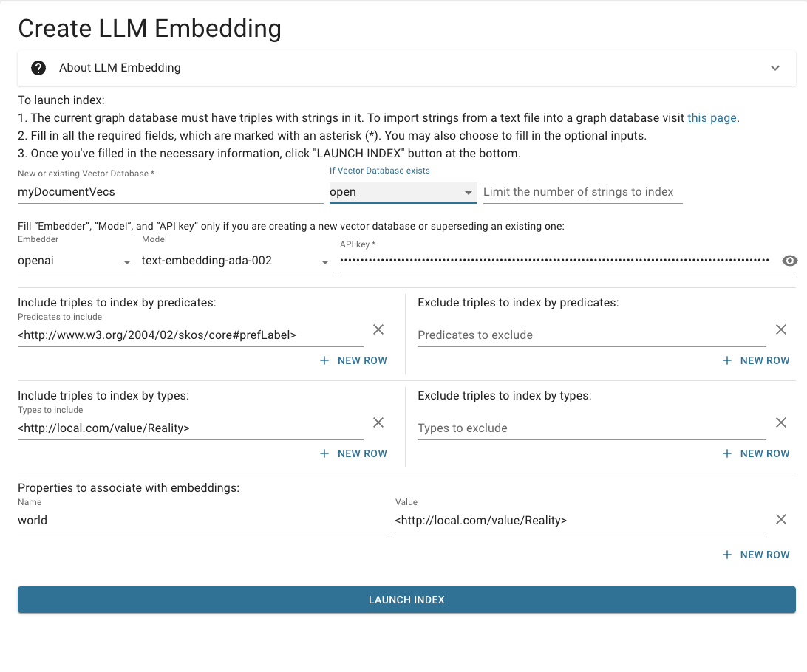807x672 pixels.
Task: Show the hidden API key
Action: coord(790,261)
